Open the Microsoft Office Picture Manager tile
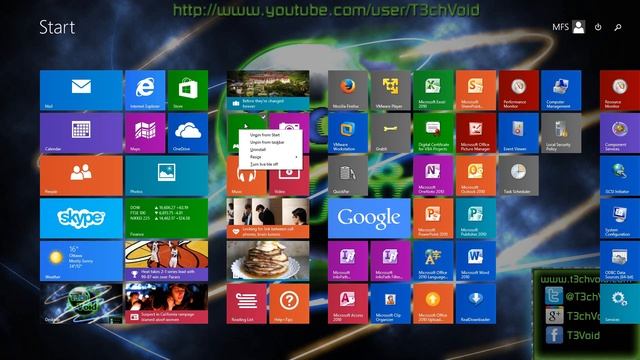640x360 pixels. pos(476,133)
